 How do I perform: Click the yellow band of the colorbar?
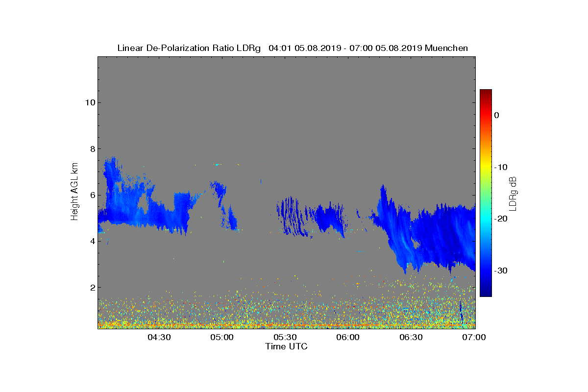tap(486, 167)
